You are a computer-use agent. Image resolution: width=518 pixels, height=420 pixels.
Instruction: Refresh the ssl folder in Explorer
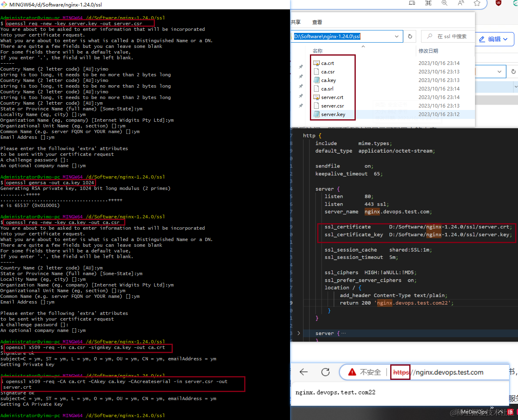pyautogui.click(x=410, y=37)
